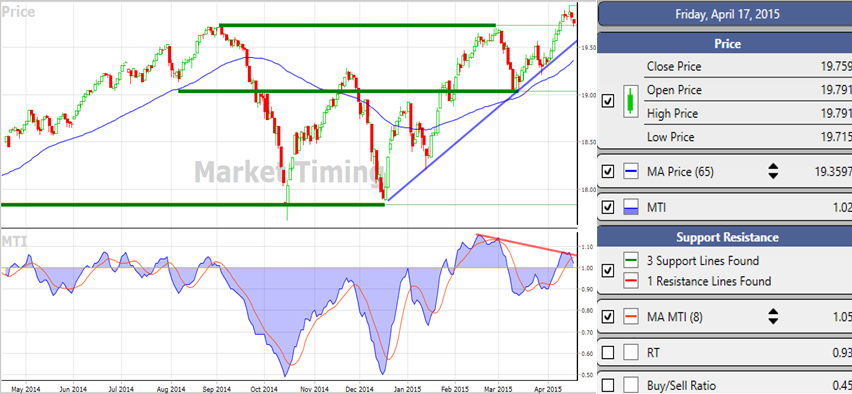Viewport: 852px width, 394px height.
Task: Click the top green support line
Action: coord(358,25)
